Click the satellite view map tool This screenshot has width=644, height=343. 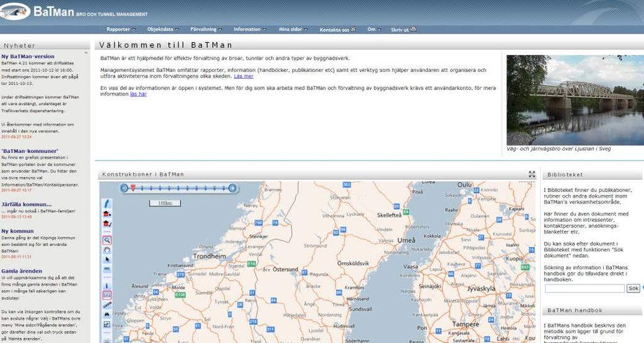(x=107, y=305)
